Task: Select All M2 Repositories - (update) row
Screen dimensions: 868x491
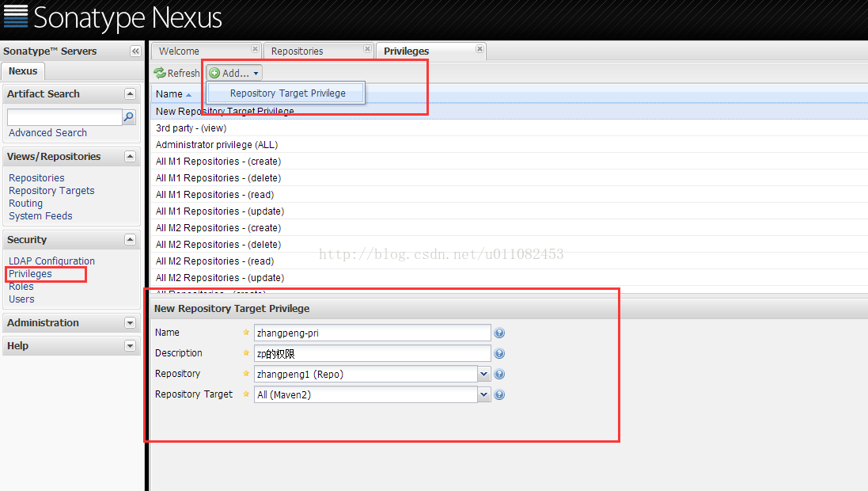Action: (x=509, y=278)
